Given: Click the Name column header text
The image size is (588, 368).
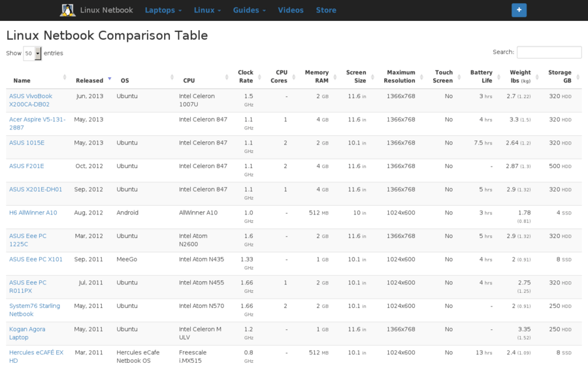Looking at the screenshot, I should tap(22, 80).
